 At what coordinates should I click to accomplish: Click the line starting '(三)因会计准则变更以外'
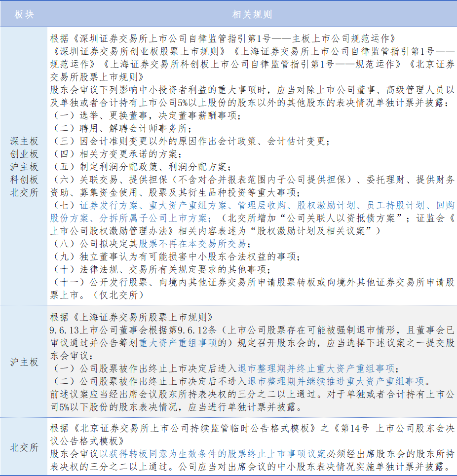tap(190, 141)
